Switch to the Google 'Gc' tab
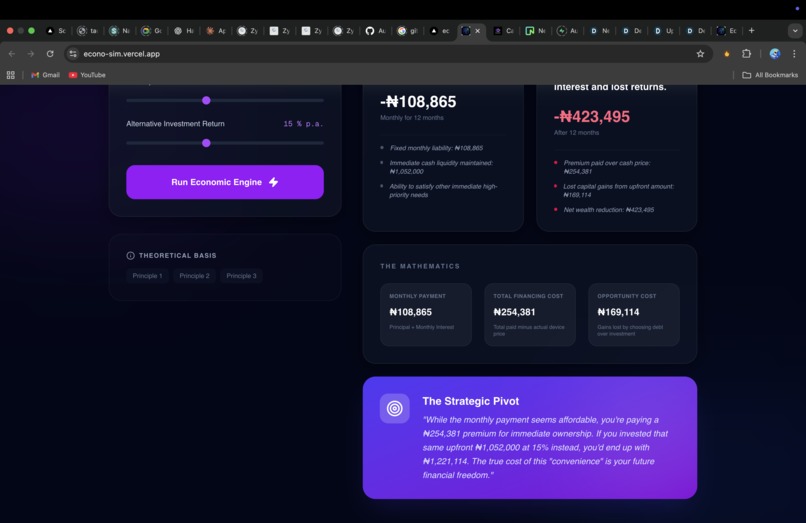The image size is (806, 523). [x=151, y=31]
